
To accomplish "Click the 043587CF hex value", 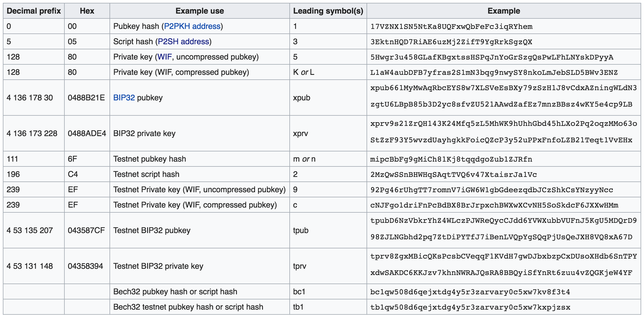I will point(86,231).
